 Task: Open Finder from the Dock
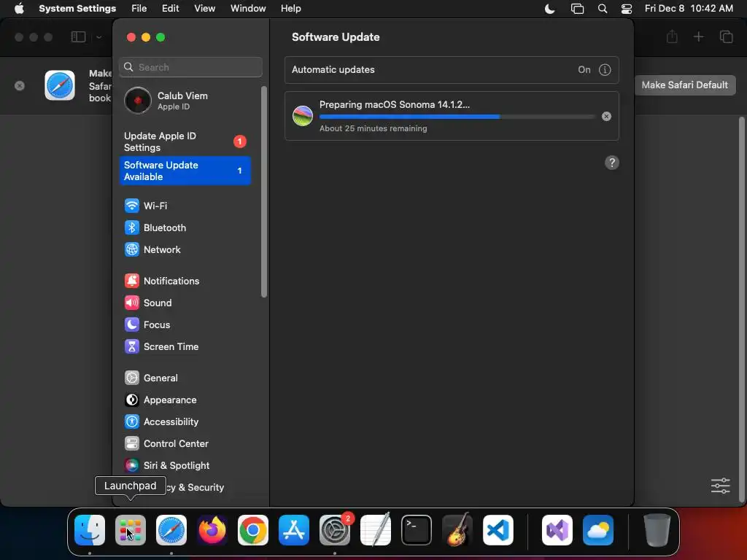pos(90,530)
